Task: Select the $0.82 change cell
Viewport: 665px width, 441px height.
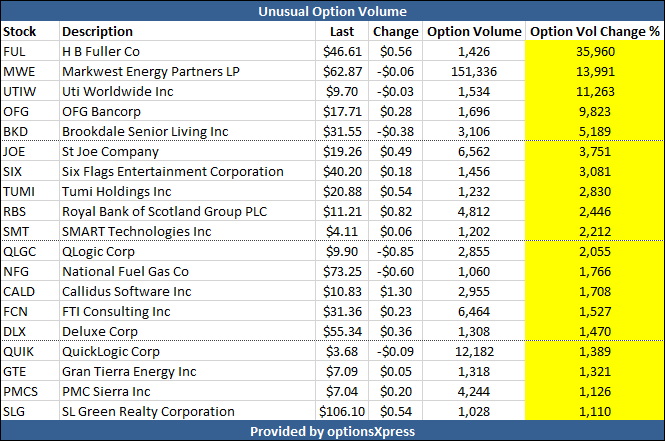Action: tap(396, 212)
